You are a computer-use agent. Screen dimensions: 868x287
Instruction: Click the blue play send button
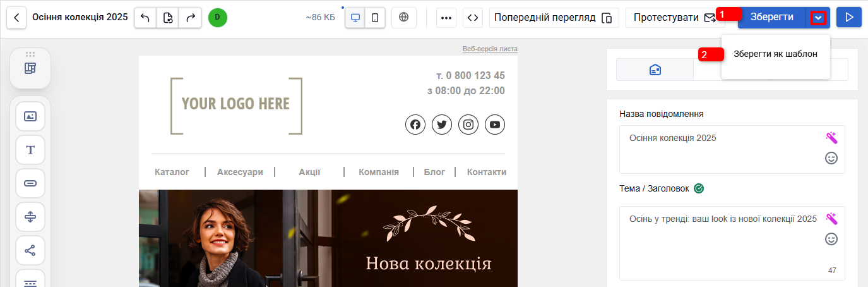coord(849,18)
